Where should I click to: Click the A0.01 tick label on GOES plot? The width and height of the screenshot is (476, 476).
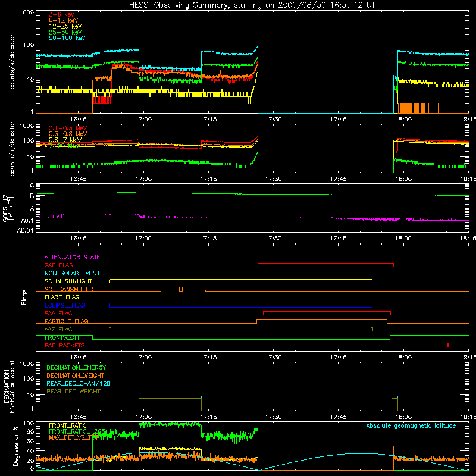pyautogui.click(x=25, y=230)
